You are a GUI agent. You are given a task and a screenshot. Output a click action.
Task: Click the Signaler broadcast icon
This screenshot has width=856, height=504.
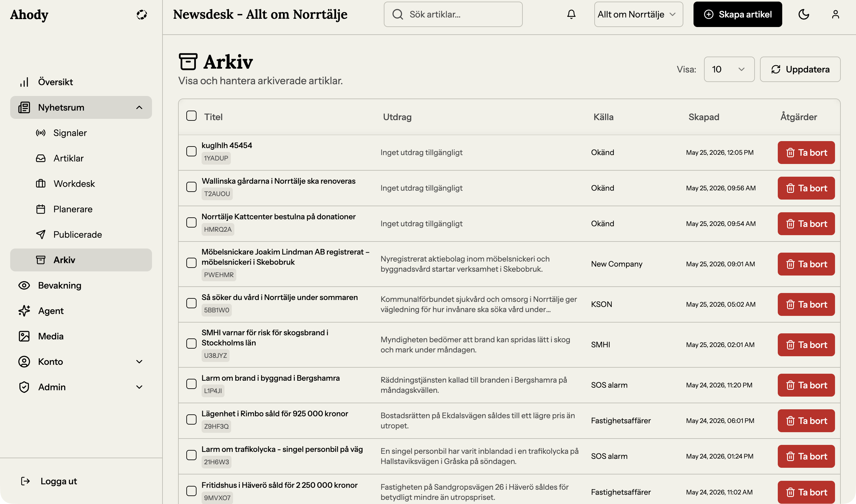[x=41, y=133]
